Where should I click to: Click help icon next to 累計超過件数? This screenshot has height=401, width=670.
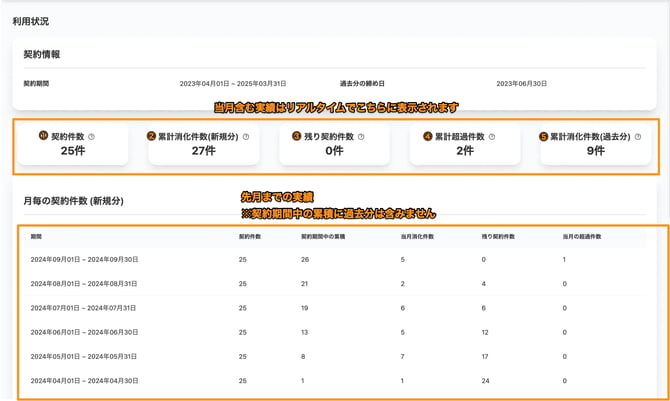[493, 137]
